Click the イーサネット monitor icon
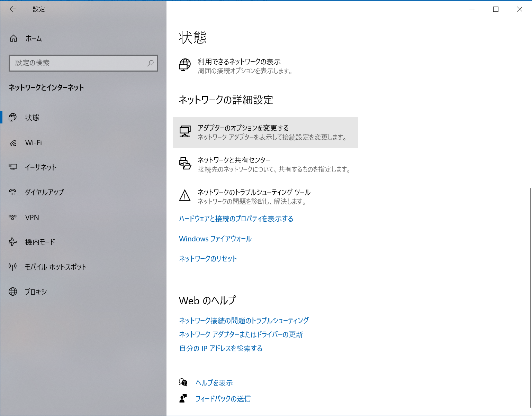Viewport: 532px width, 416px height. click(13, 167)
